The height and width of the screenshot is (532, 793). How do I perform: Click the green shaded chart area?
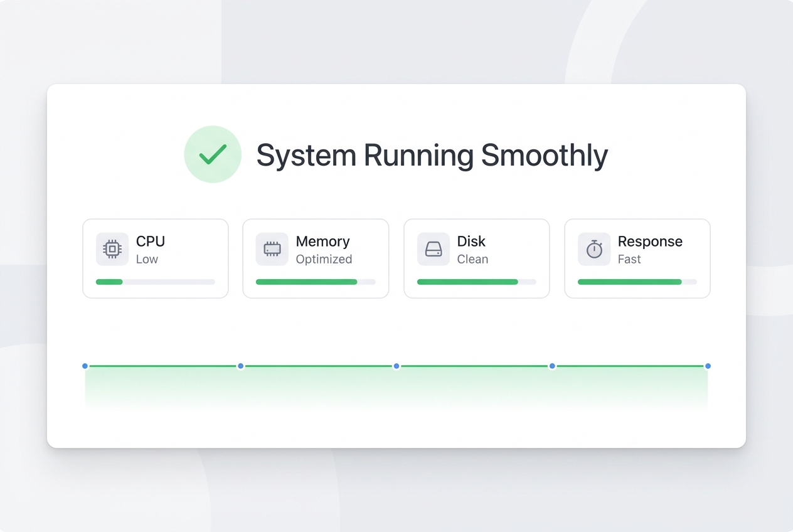point(396,389)
